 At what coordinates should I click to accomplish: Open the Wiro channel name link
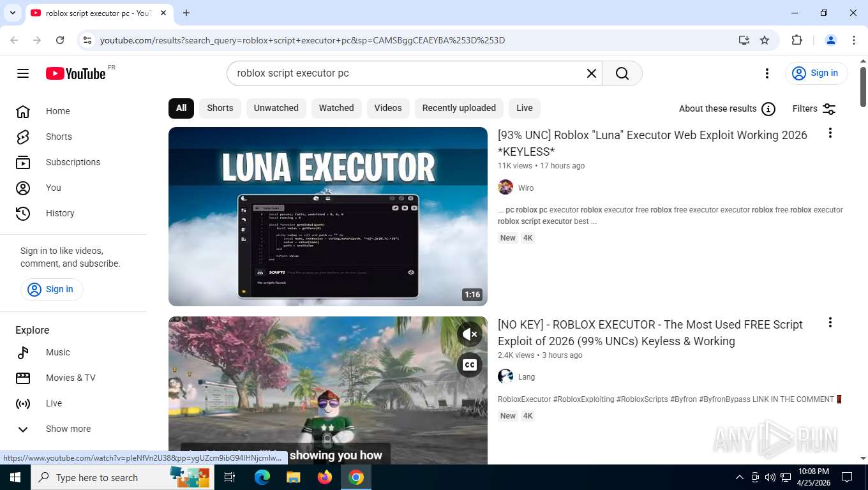[526, 188]
